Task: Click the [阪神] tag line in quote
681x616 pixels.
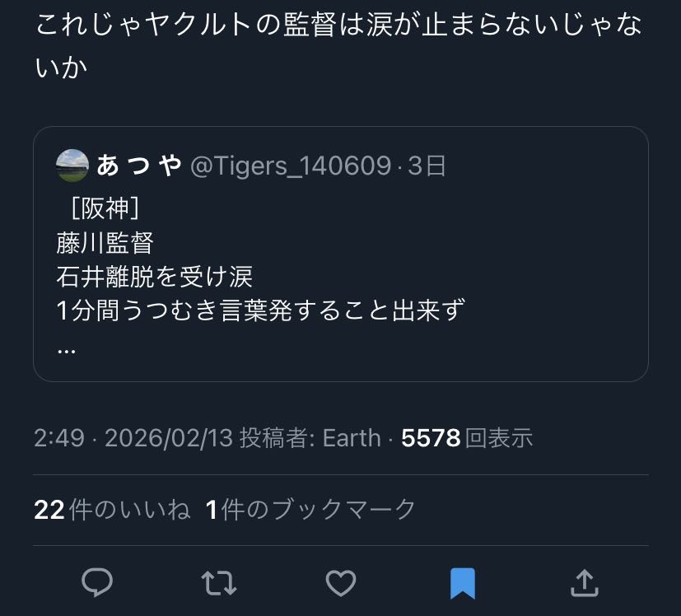Action: pos(100,208)
